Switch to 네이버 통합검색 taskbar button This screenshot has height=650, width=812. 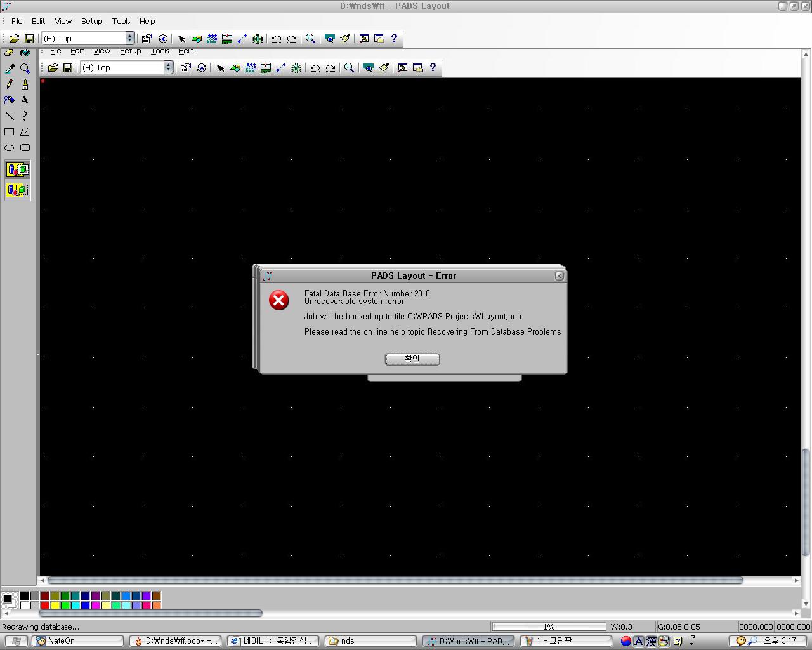pos(273,641)
